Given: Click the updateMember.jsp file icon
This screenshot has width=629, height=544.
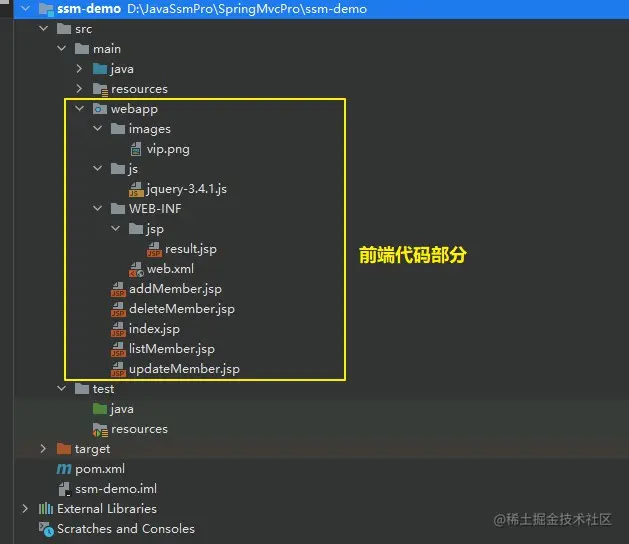Looking at the screenshot, I should (x=118, y=369).
